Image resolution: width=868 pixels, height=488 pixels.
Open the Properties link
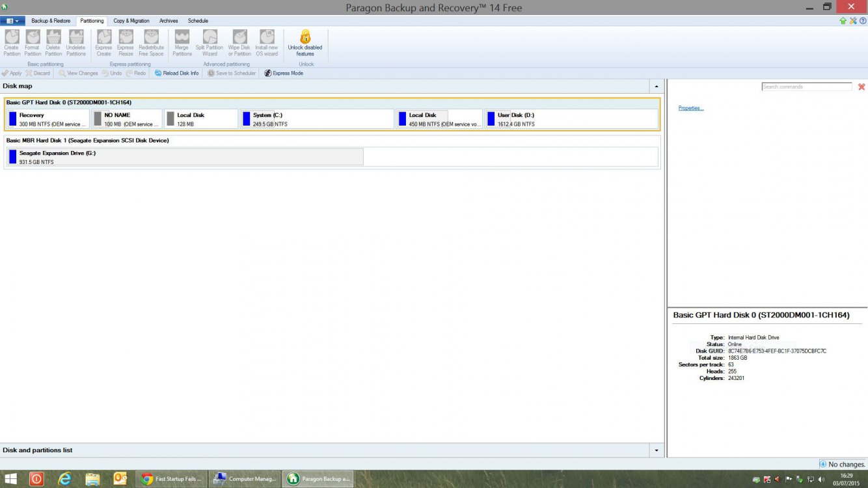coord(691,108)
